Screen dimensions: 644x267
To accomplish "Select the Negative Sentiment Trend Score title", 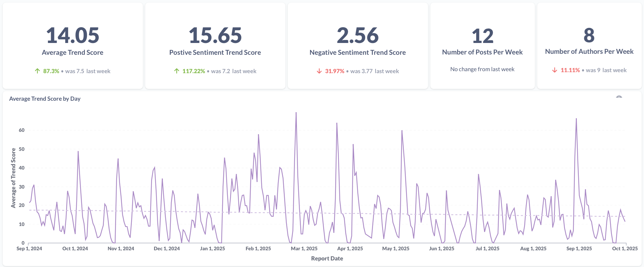I will coord(358,52).
